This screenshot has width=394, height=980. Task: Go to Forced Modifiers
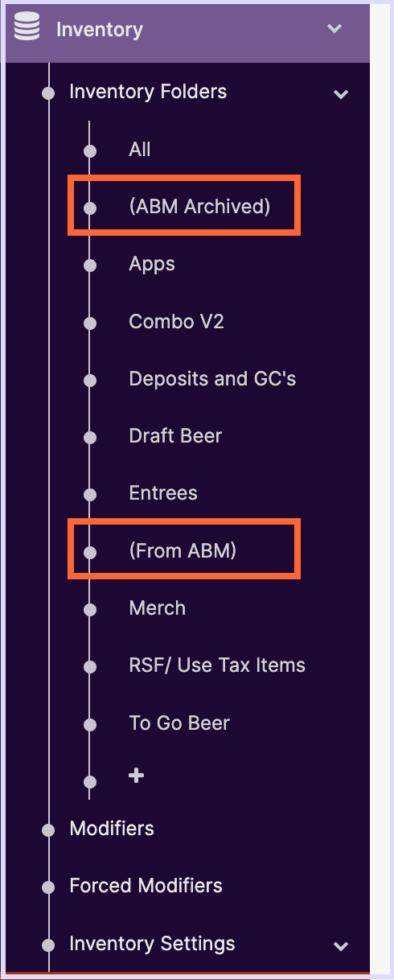(146, 886)
